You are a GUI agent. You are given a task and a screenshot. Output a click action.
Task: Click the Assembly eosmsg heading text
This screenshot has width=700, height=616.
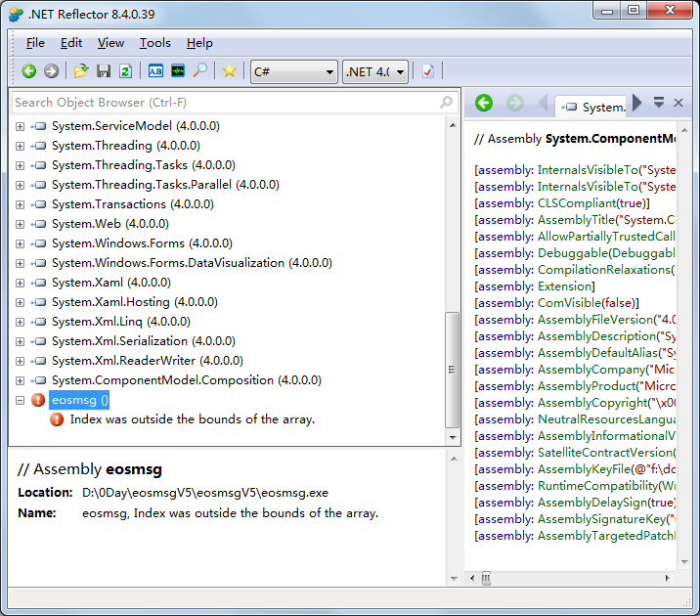[90, 469]
